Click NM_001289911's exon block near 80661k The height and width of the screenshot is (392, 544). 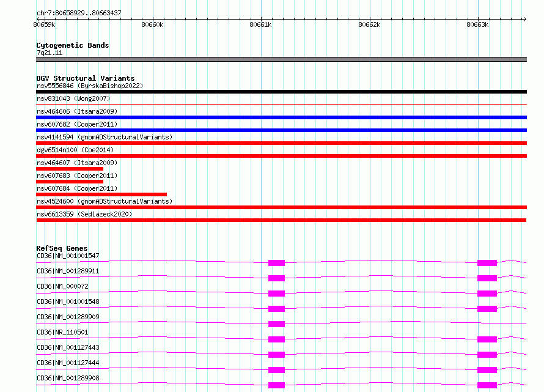tap(276, 278)
